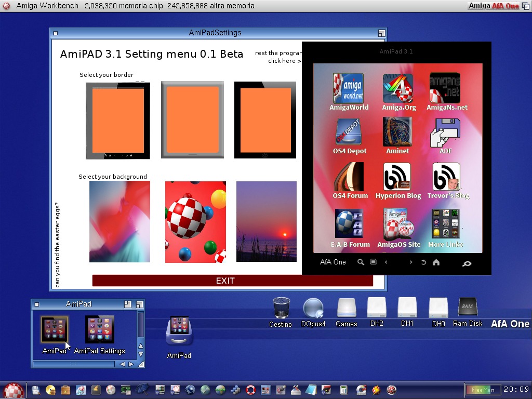Click down arrow on AmiPad window scrollbar
Screen dimensions: 532x399
click(x=140, y=355)
